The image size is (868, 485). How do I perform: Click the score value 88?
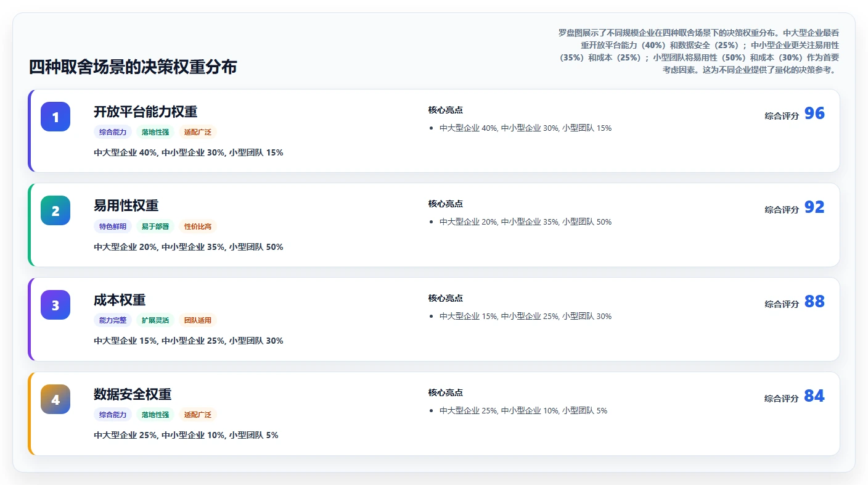[x=814, y=302]
